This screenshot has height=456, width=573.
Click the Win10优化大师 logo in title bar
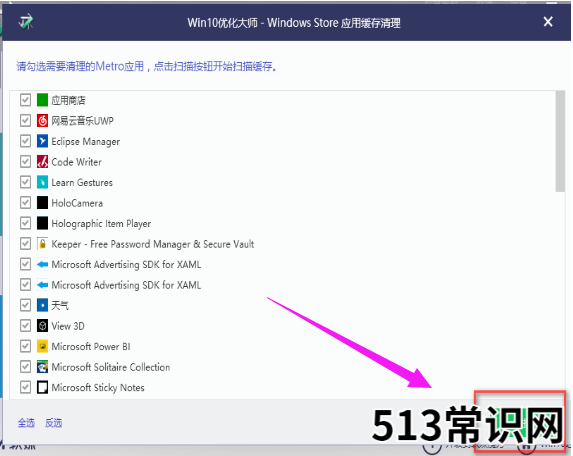coord(26,22)
